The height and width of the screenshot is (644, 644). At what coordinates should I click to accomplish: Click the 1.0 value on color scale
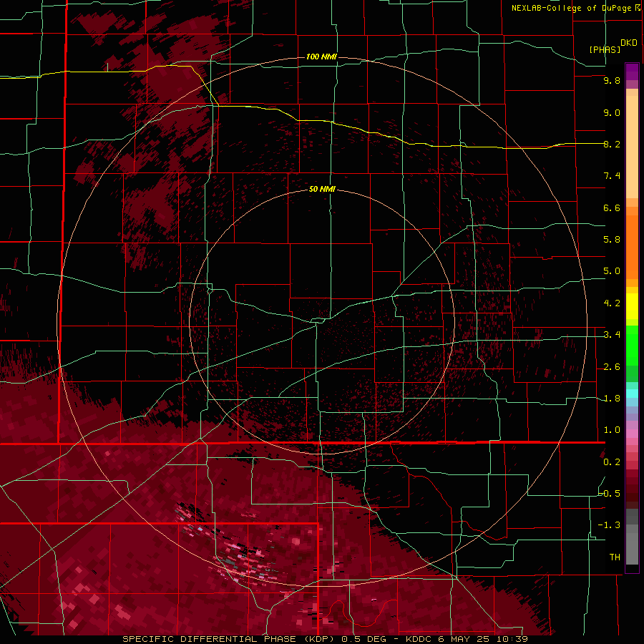coord(612,430)
